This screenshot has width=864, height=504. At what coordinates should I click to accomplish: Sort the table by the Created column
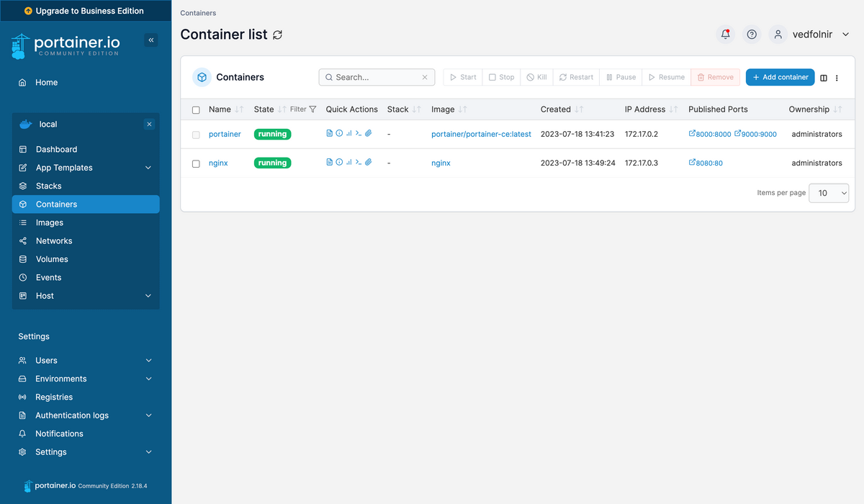(x=562, y=109)
